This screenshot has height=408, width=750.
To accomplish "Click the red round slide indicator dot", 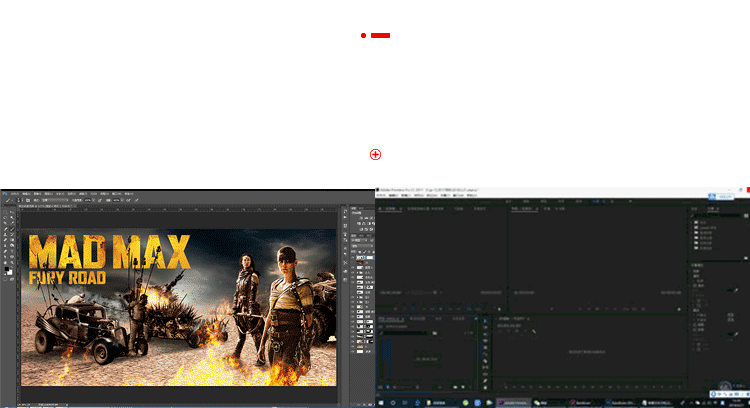I will [x=364, y=35].
